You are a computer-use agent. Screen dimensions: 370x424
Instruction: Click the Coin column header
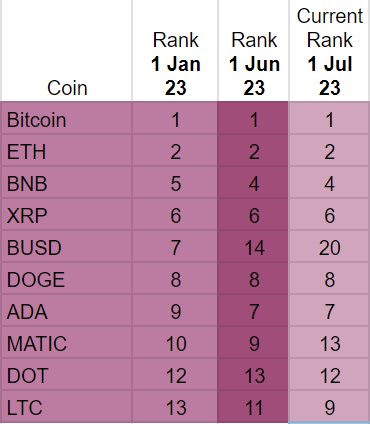67,51
